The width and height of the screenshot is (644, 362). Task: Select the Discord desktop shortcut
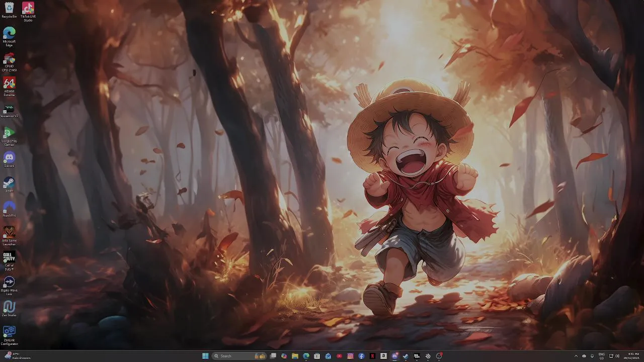(x=9, y=159)
